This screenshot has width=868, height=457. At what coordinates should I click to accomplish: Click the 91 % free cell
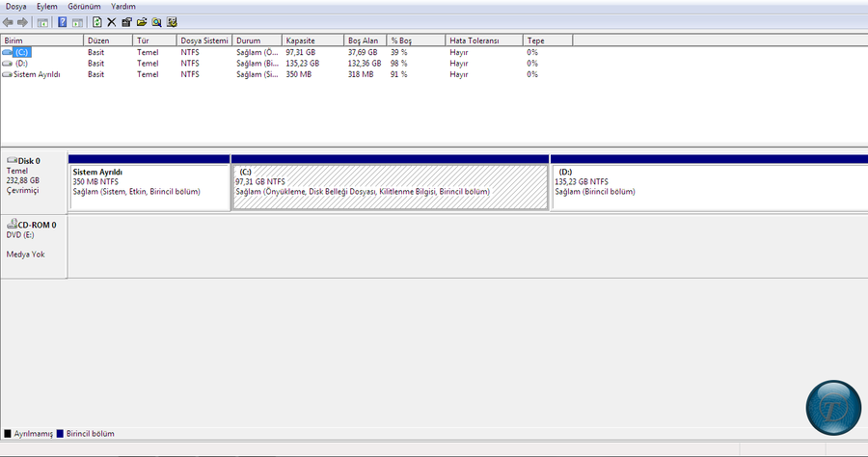click(x=398, y=74)
